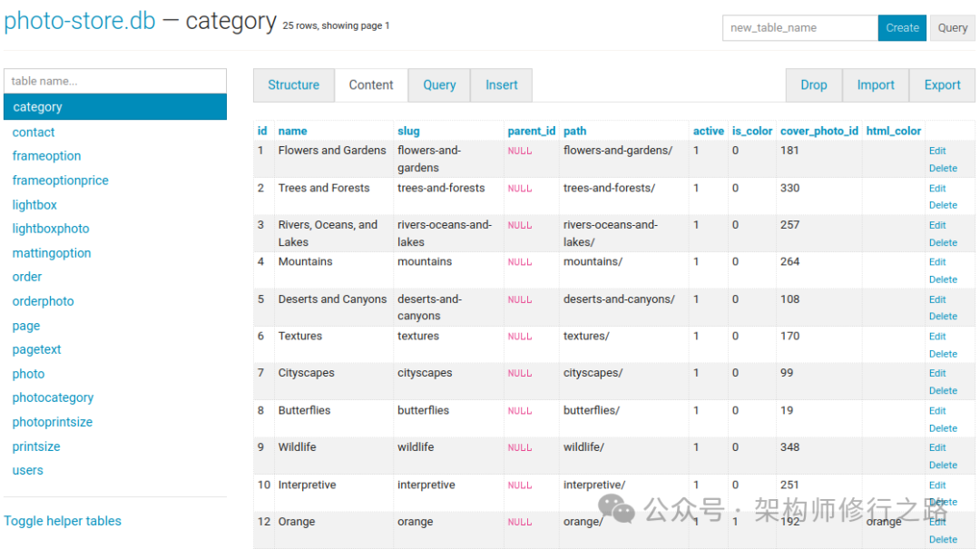Viewport: 980px width, 549px height.
Task: Open the Insert tab
Action: click(x=501, y=85)
